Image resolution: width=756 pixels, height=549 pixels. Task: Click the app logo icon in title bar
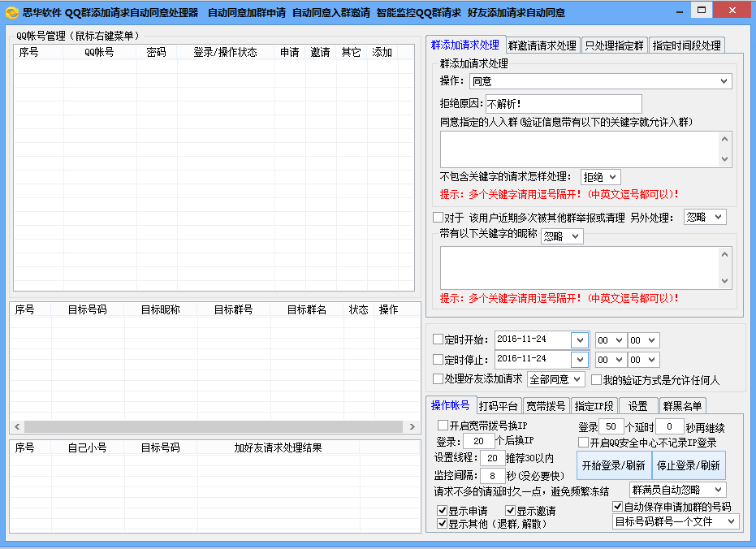click(12, 12)
